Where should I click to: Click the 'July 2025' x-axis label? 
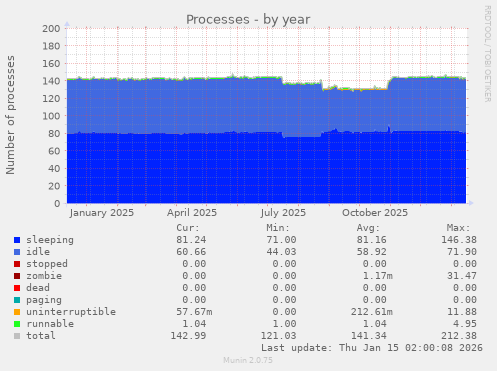click(283, 213)
